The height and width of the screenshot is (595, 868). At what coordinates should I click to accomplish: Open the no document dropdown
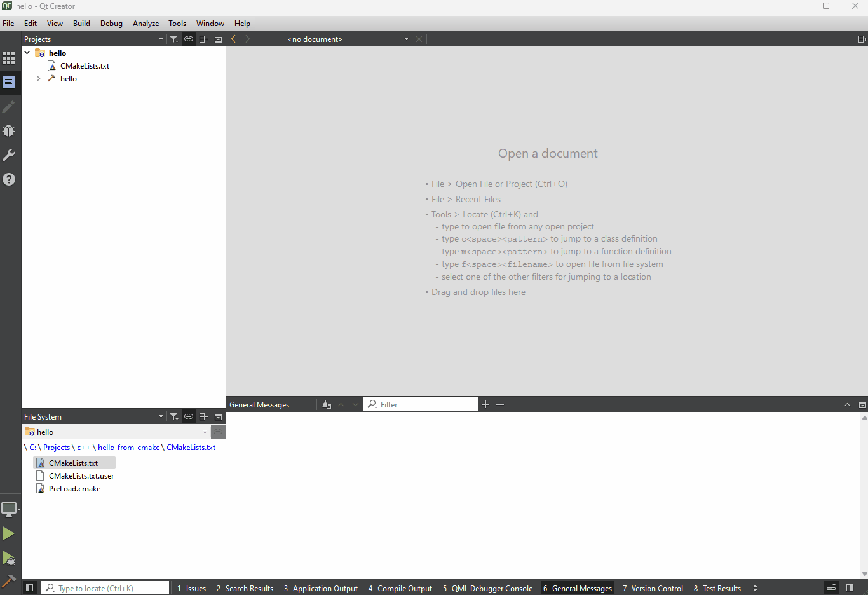406,39
